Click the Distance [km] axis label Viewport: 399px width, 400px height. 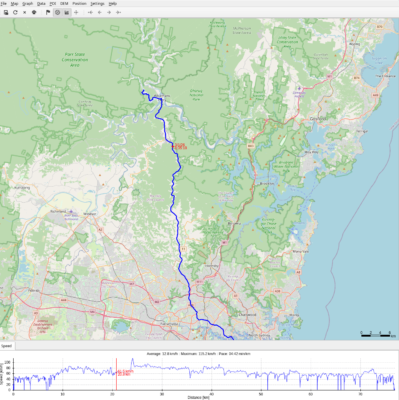(199, 397)
